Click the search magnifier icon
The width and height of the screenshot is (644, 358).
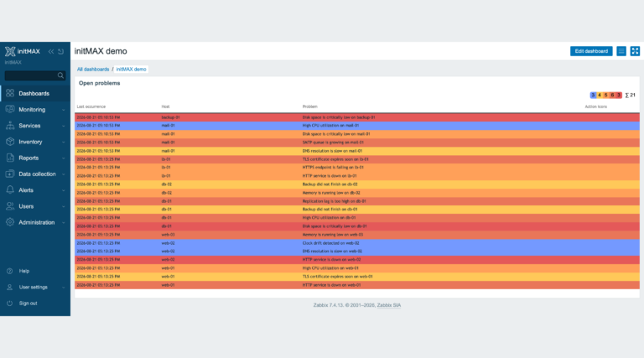tap(60, 75)
